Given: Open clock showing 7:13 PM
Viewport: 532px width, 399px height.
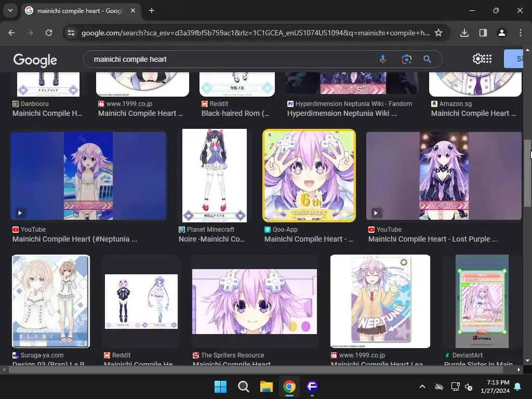Looking at the screenshot, I should [495, 387].
